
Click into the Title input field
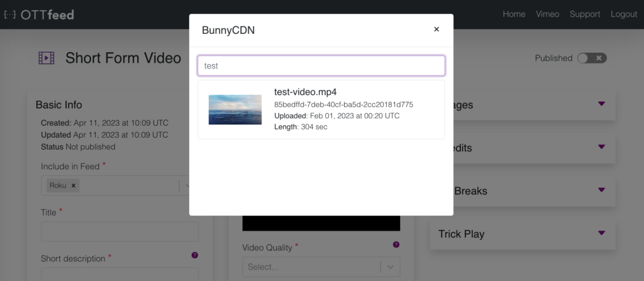click(x=120, y=232)
